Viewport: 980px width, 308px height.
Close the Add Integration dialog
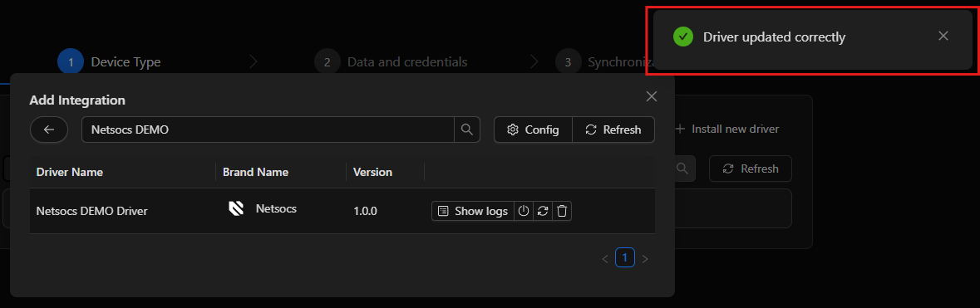(x=651, y=96)
